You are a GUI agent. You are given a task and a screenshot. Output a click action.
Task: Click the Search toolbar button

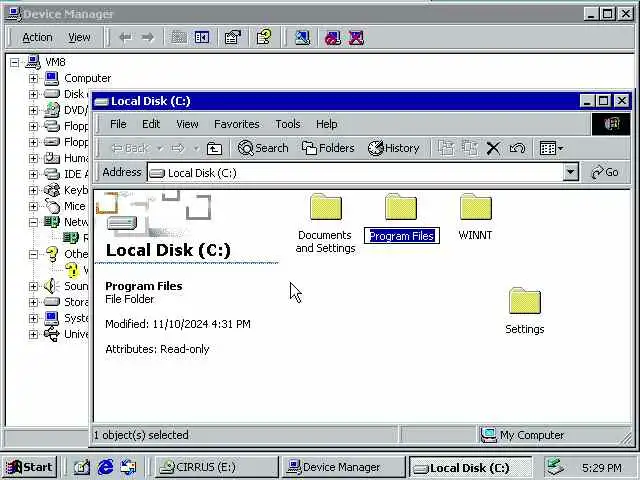click(263, 148)
